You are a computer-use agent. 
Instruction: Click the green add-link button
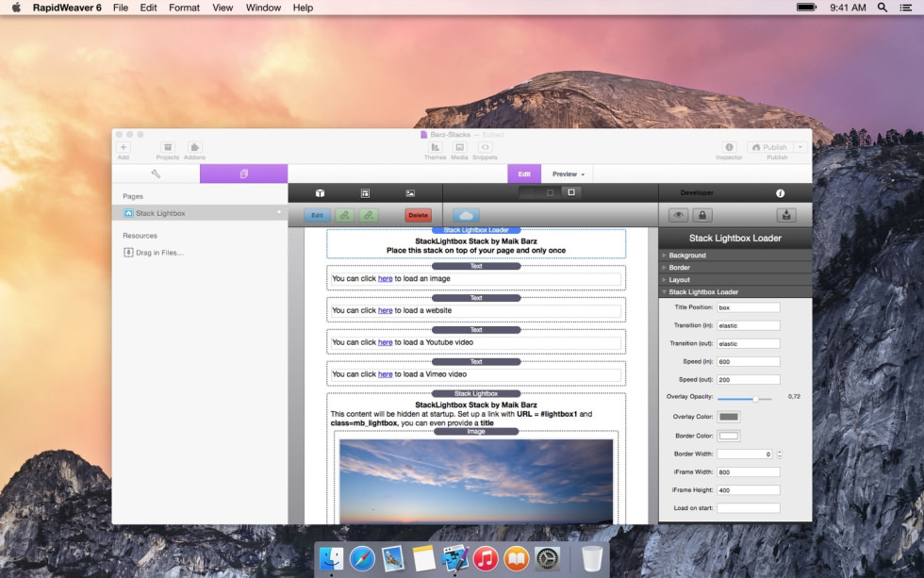[345, 215]
